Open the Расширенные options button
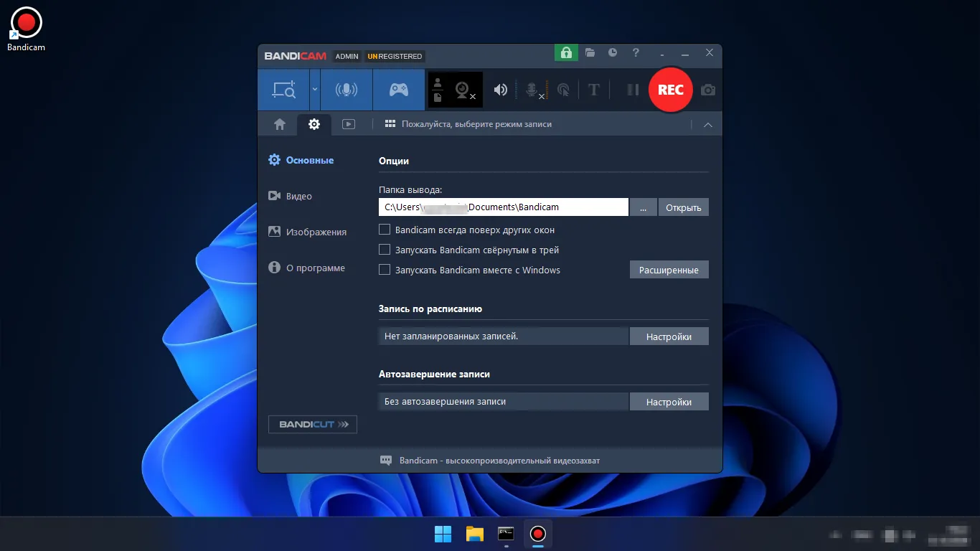Screen dimensions: 980x551 point(669,270)
